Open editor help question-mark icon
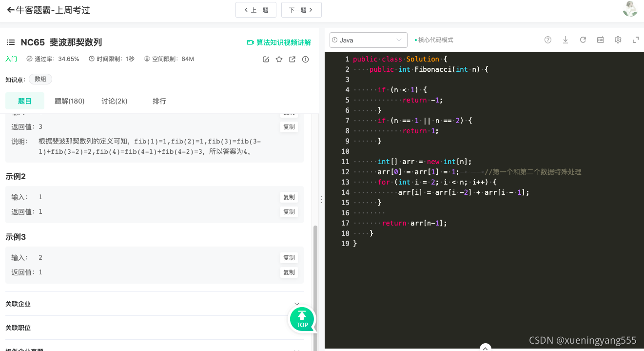The width and height of the screenshot is (644, 351). [x=548, y=40]
